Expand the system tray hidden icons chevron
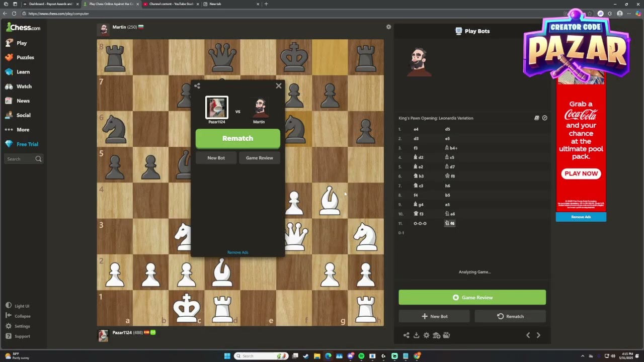This screenshot has height=362, width=644. (x=583, y=356)
